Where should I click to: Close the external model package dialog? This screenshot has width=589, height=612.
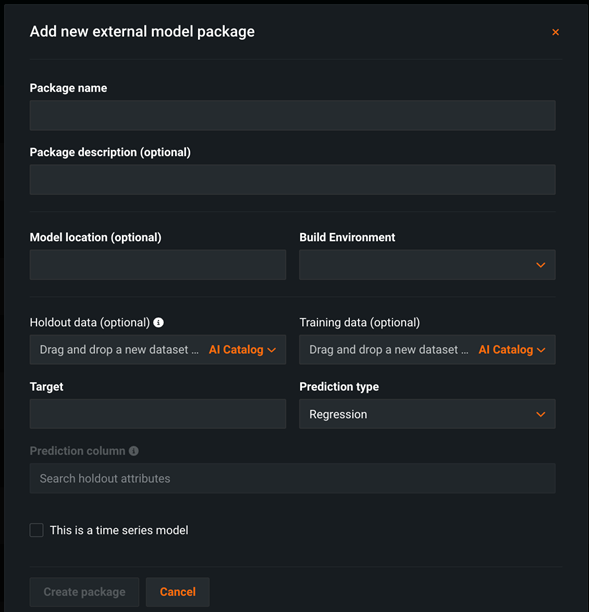555,32
